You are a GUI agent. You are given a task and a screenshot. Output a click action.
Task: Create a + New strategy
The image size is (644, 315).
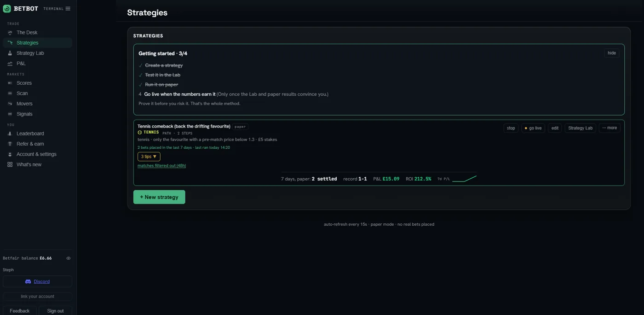pos(159,197)
